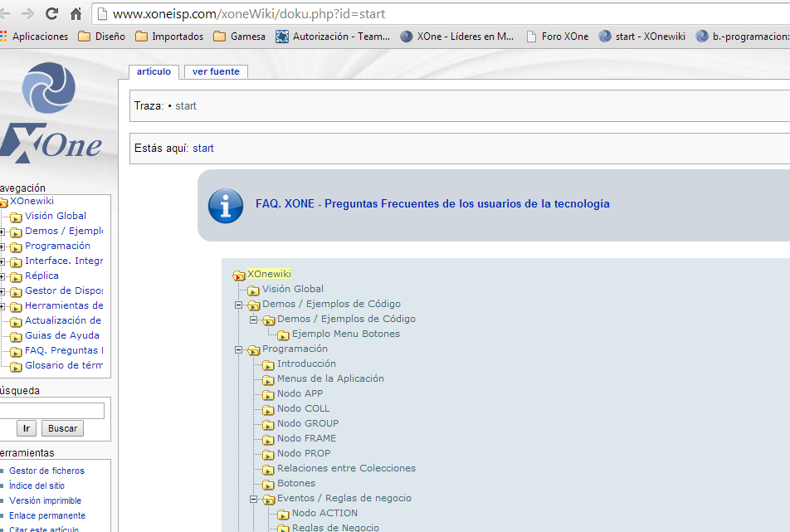Open Menus de la Aplicación tree item
The image size is (790, 532).
point(330,378)
